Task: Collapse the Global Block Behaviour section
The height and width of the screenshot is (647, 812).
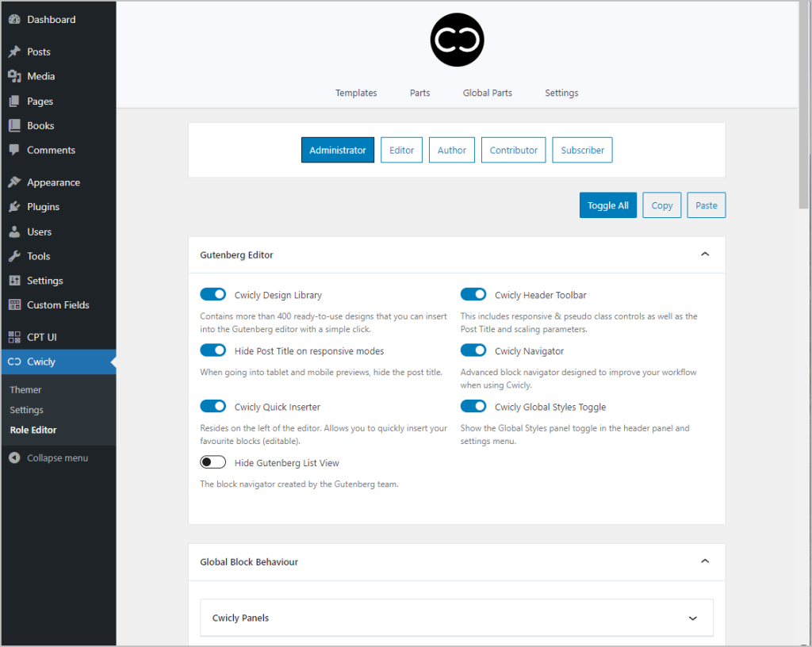Action: click(x=705, y=561)
